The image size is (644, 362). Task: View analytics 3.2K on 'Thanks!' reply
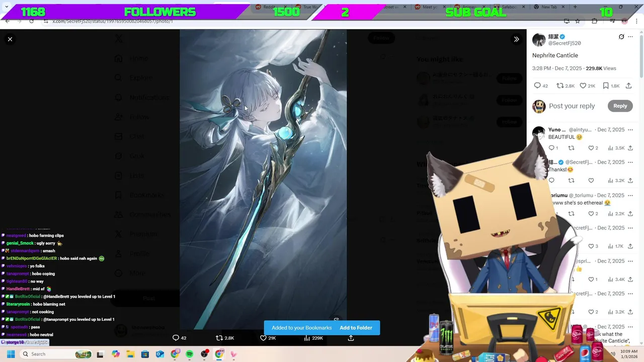pyautogui.click(x=616, y=180)
